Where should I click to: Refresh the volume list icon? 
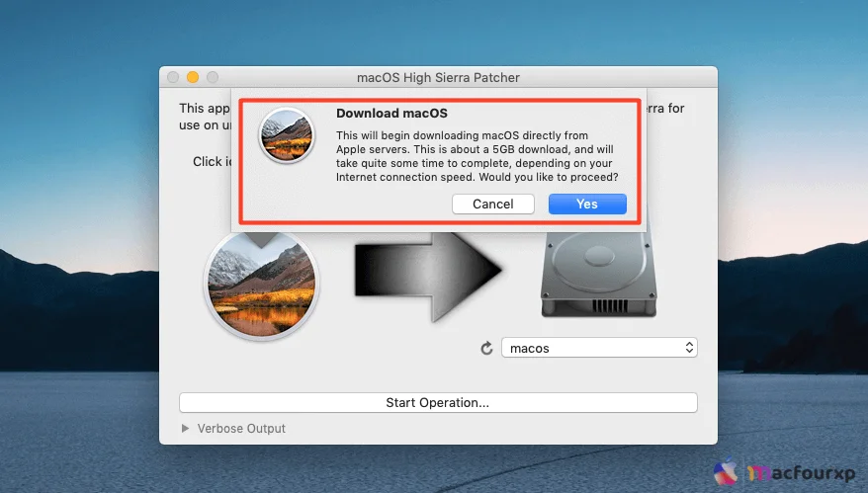pos(486,348)
